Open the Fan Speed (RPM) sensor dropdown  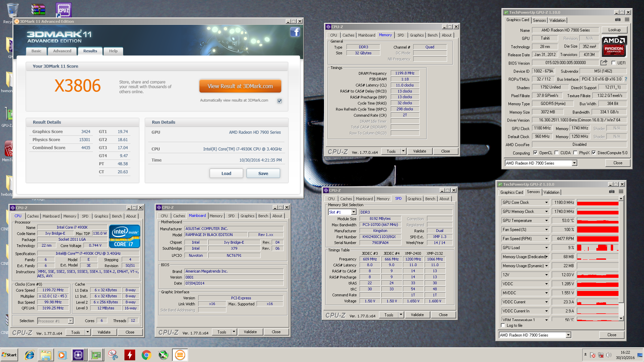pos(546,239)
